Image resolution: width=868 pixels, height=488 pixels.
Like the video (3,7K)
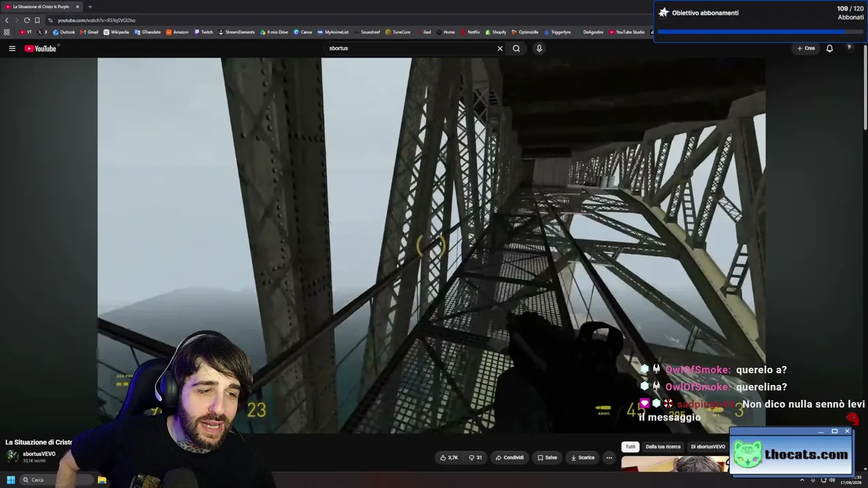click(x=448, y=457)
